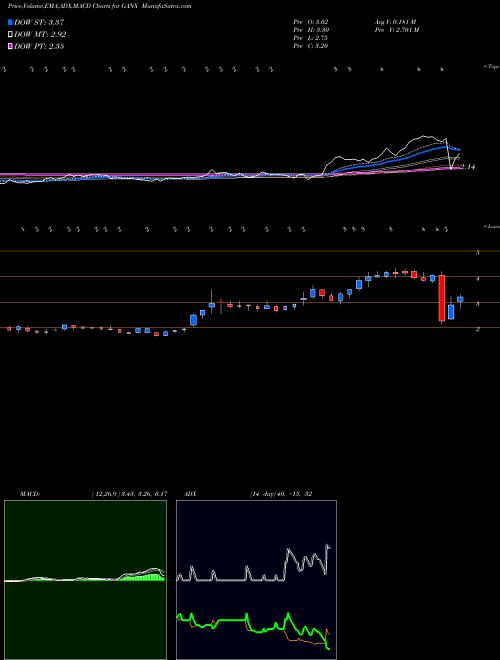Viewport: 500px width, 660px height.
Task: Click the Avg V: 0.181 M value
Action: point(395,22)
